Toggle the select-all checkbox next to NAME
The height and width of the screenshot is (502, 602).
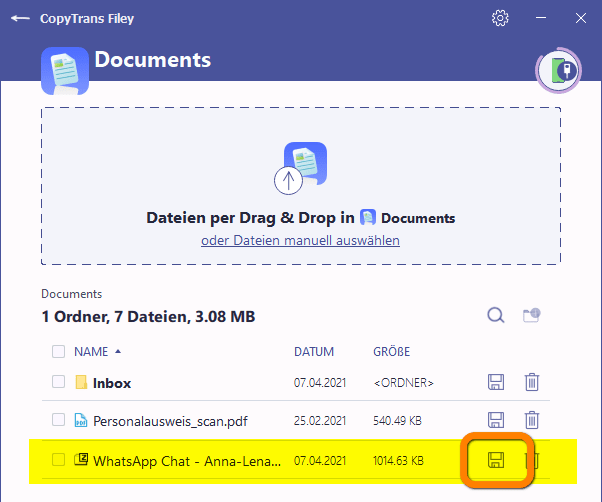coord(58,352)
